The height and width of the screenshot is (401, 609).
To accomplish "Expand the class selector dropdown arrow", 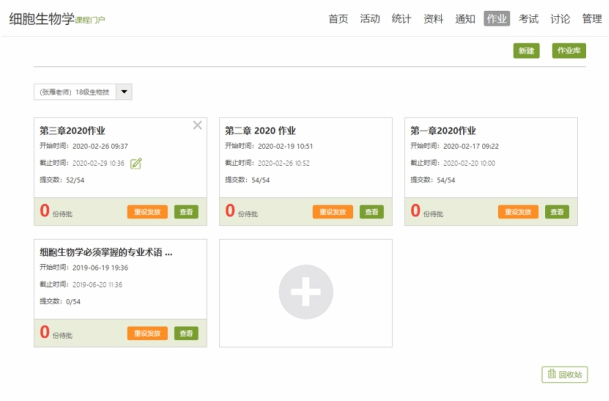I will point(124,92).
